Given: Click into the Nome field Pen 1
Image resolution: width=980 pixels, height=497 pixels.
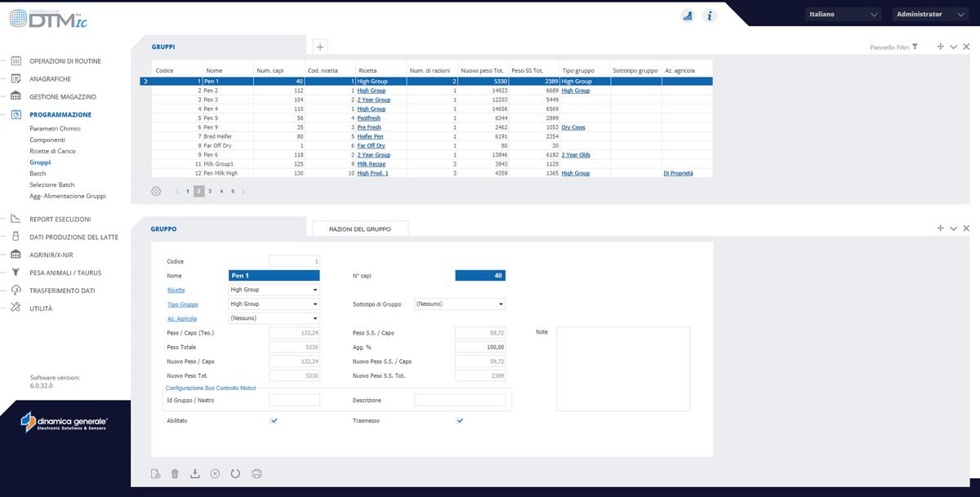Looking at the screenshot, I should [274, 276].
